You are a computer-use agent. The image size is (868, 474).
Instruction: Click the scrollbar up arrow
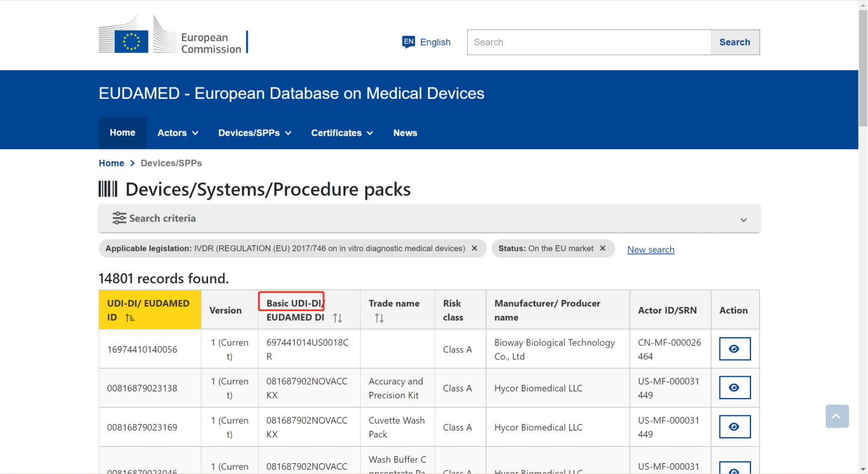coord(863,5)
